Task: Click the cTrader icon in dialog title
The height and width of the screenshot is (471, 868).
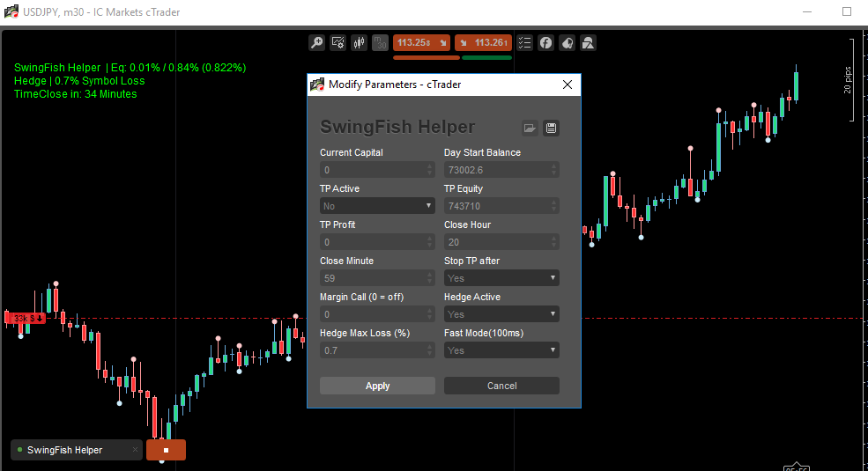Action: tap(317, 85)
